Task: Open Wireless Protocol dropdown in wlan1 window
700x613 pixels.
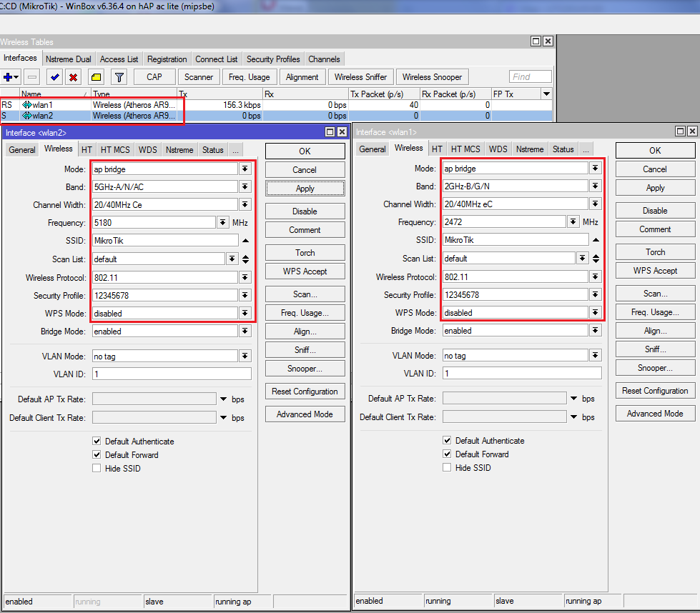Action: (x=596, y=276)
